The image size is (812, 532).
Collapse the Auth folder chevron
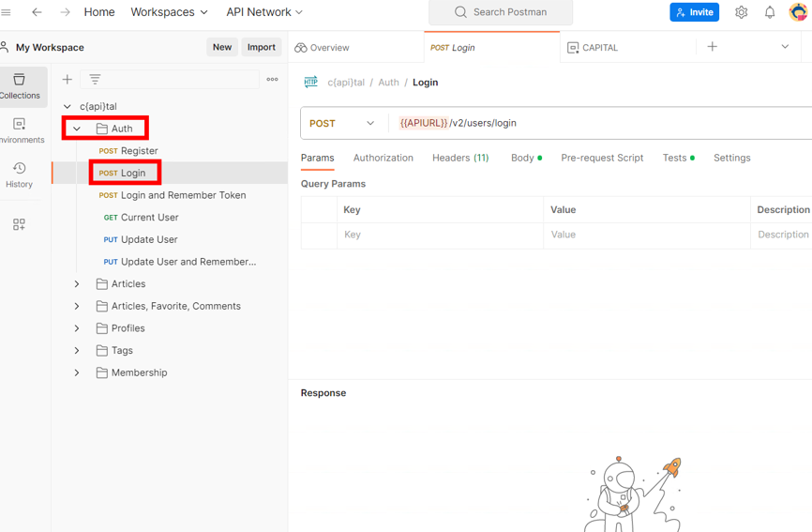click(77, 129)
